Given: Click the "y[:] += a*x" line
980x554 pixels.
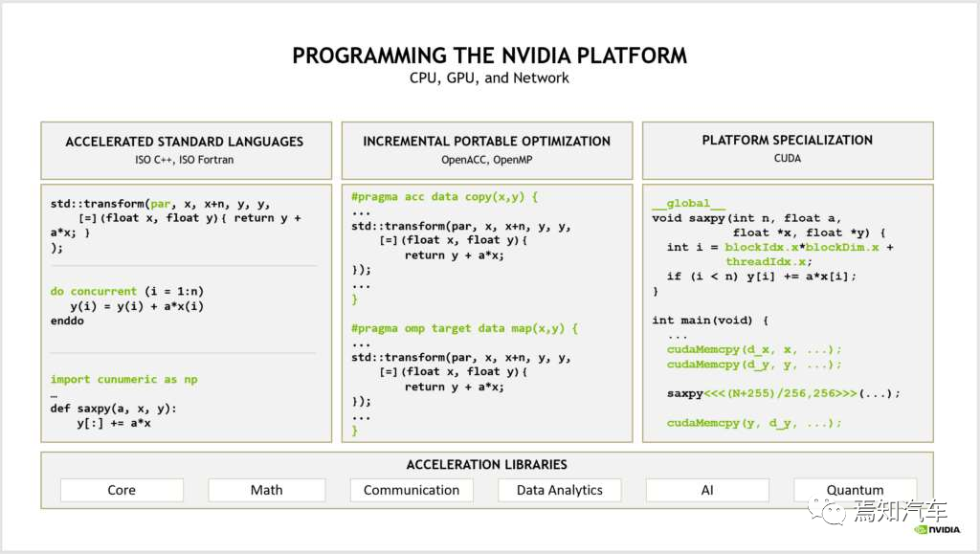Looking at the screenshot, I should coord(114,424).
